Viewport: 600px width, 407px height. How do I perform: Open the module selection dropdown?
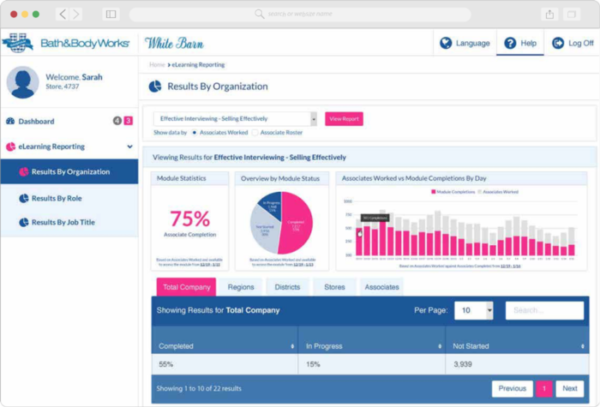pyautogui.click(x=235, y=119)
